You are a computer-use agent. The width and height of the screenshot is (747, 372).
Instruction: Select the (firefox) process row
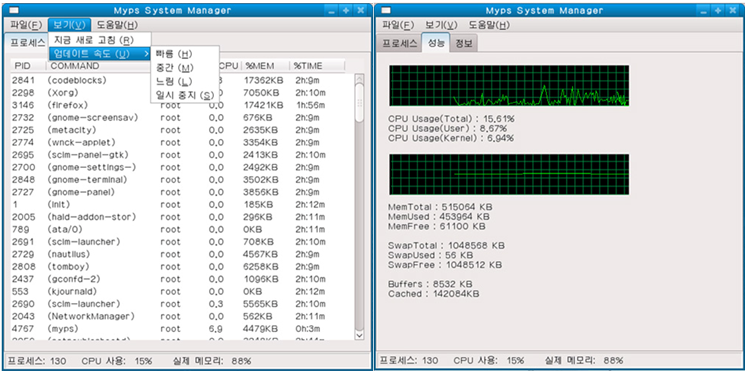[182, 105]
